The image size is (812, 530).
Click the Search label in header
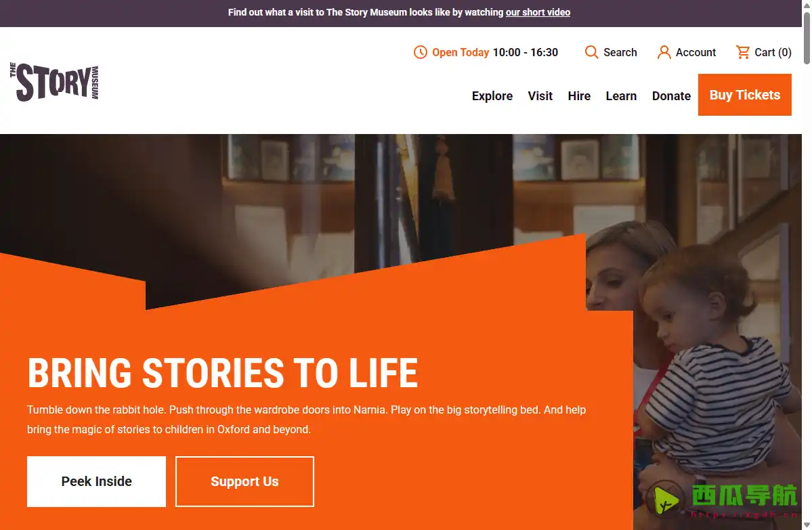[620, 52]
